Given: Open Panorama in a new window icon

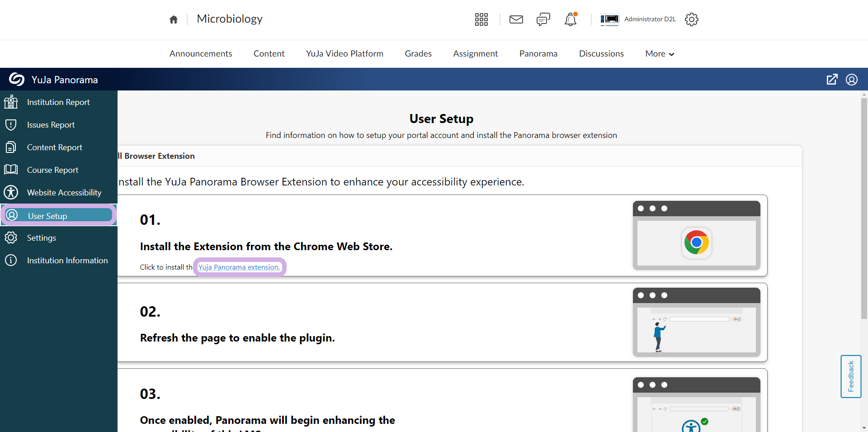Looking at the screenshot, I should [x=832, y=80].
